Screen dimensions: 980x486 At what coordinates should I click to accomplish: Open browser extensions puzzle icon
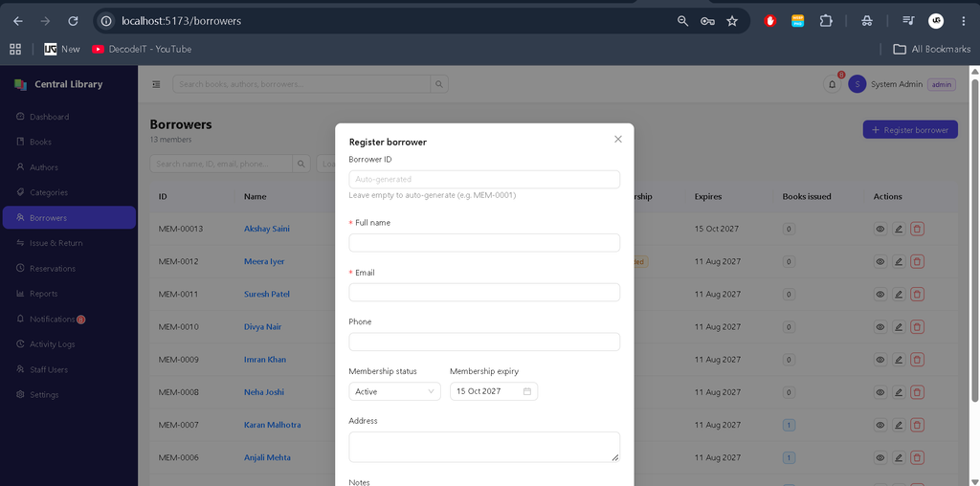[826, 21]
